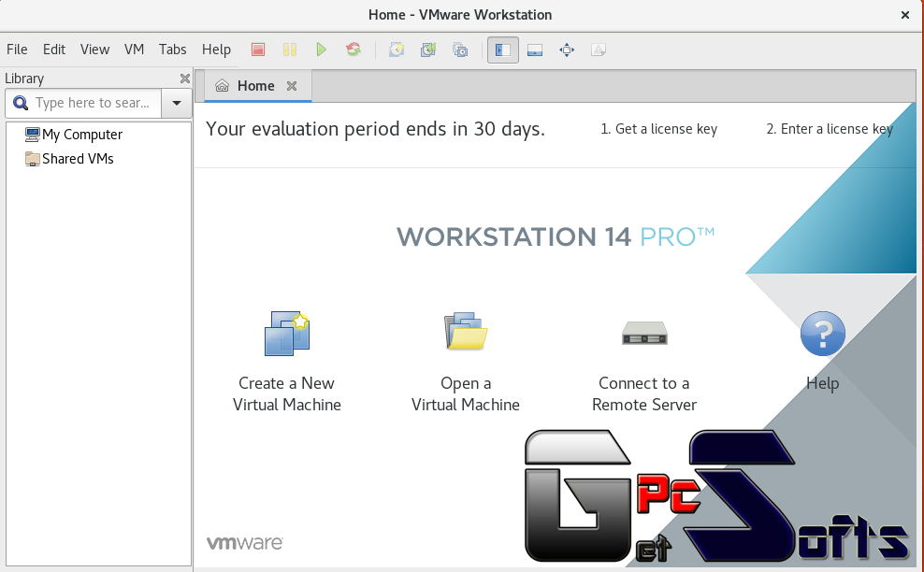Switch to the Home tab

click(255, 86)
